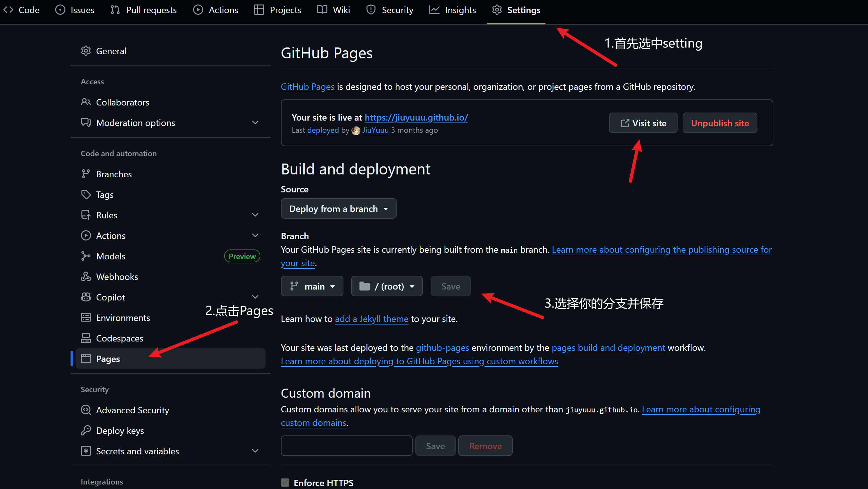Click the Branches icon in sidebar
The image size is (868, 489).
pos(86,174)
